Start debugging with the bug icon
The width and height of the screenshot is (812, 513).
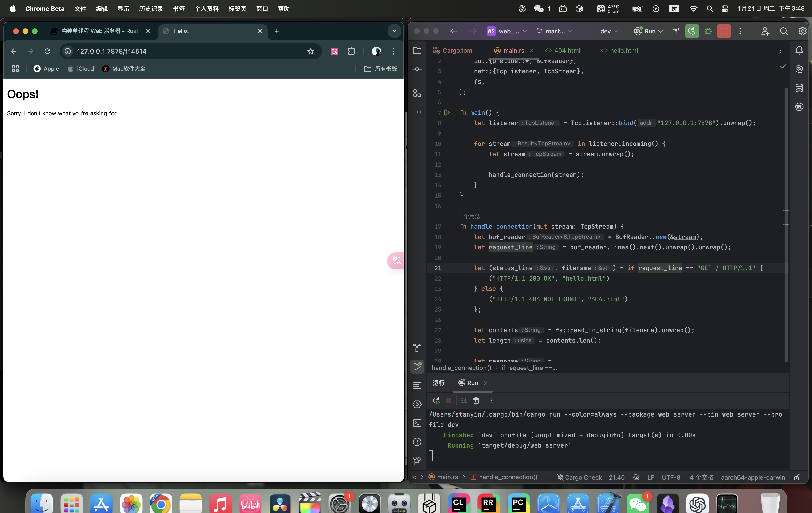[708, 31]
